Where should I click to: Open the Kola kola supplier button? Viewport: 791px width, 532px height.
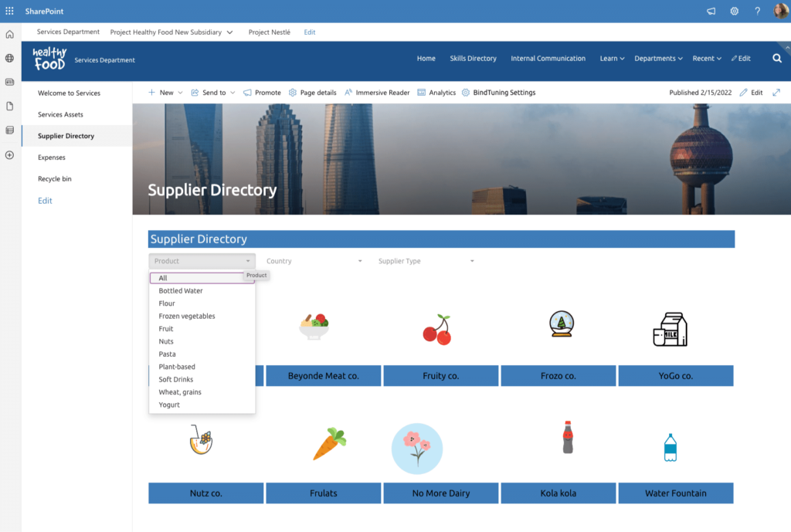click(558, 493)
